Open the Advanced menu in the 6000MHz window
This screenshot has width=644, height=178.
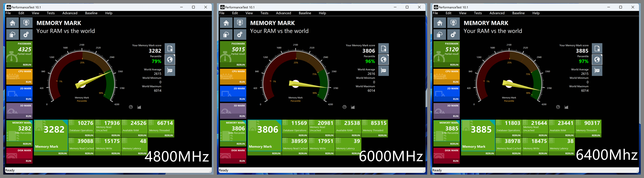pyautogui.click(x=283, y=13)
